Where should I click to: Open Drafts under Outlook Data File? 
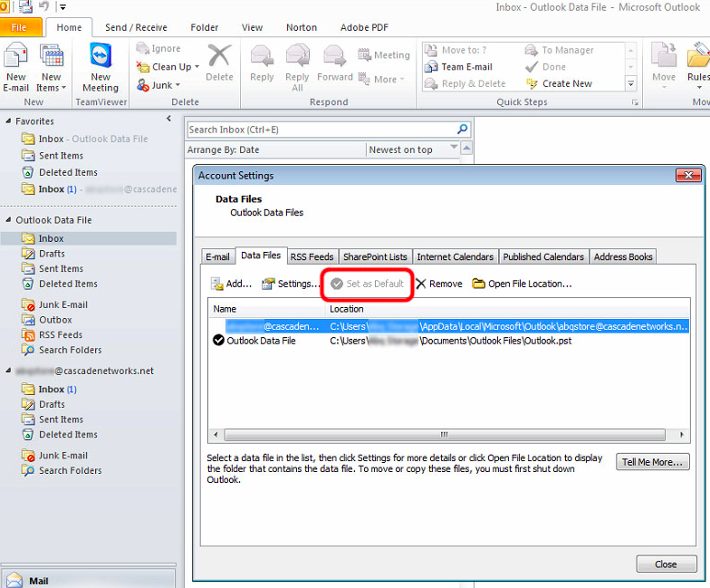[x=52, y=254]
